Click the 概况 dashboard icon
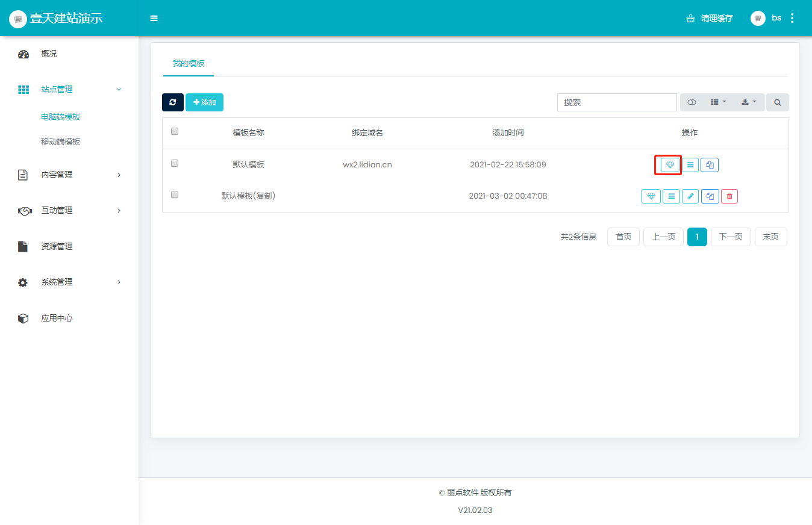The height and width of the screenshot is (525, 812). [23, 54]
